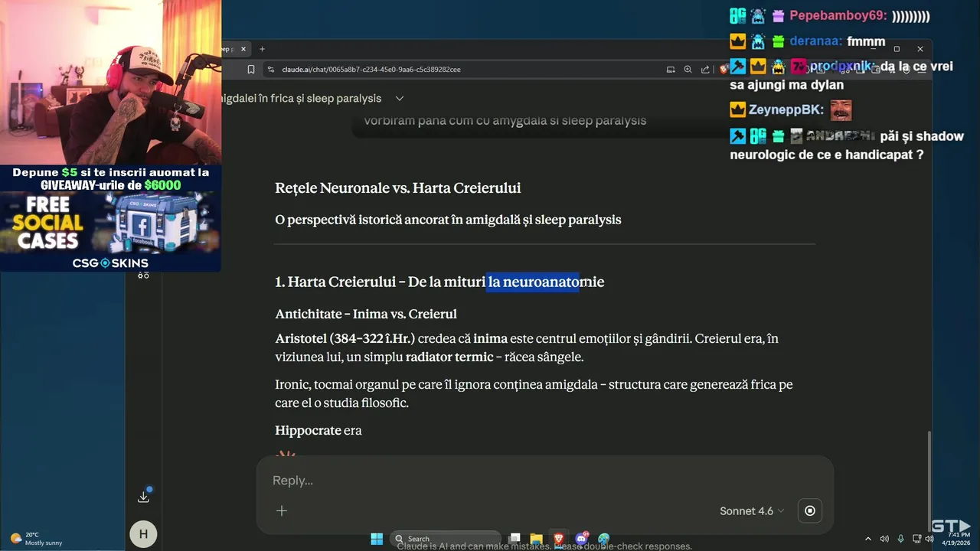Click chat username deranaa

pyautogui.click(x=816, y=41)
